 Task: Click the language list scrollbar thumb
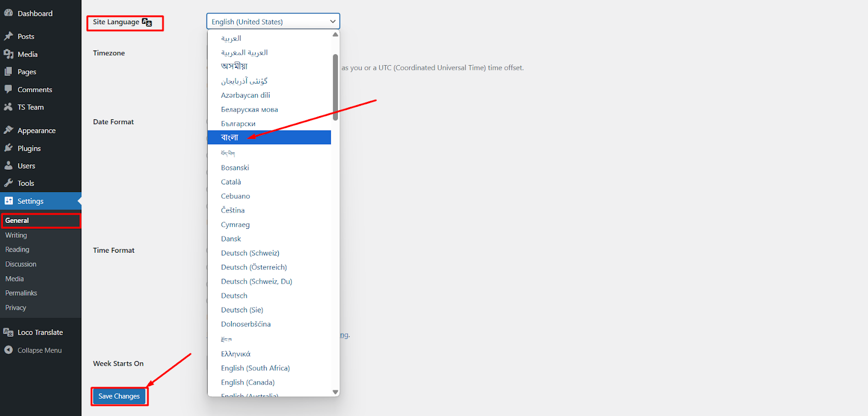click(x=335, y=87)
